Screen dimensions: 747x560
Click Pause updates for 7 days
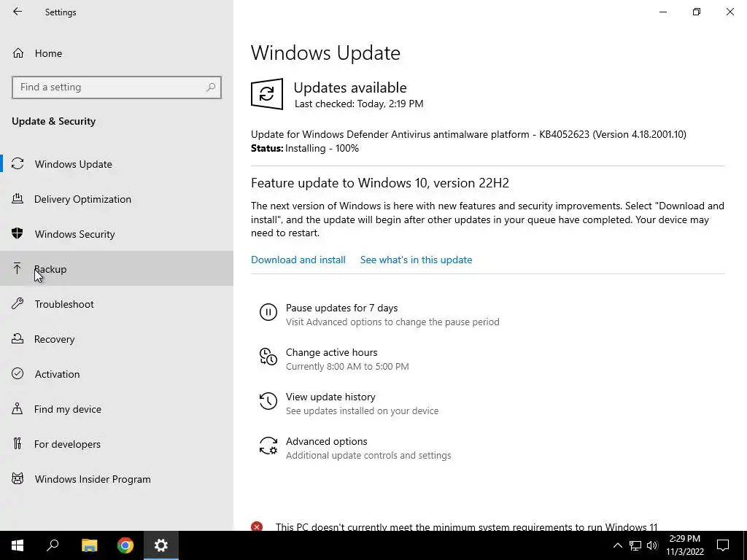click(341, 308)
